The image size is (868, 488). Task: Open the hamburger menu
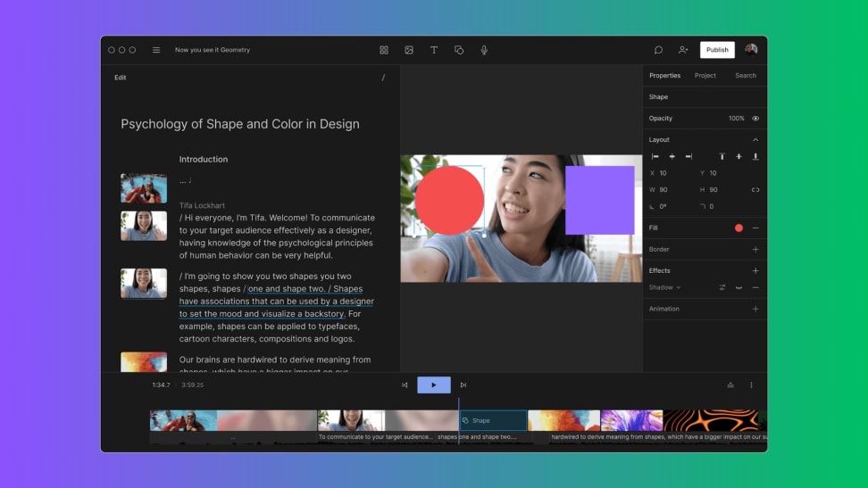tap(156, 50)
